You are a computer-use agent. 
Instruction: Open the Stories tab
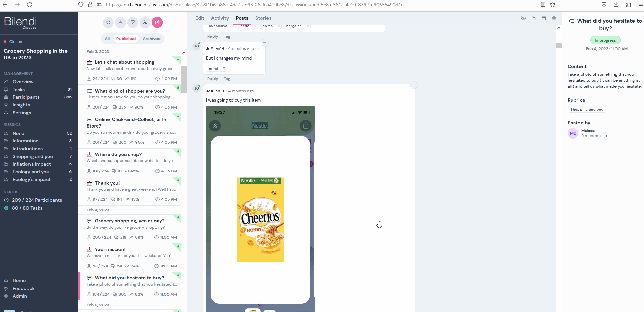(263, 18)
